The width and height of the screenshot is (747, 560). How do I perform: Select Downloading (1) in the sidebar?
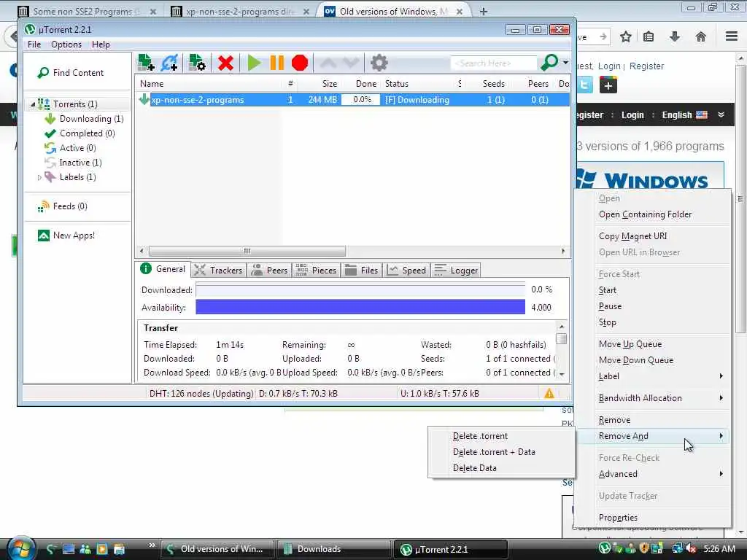point(84,119)
